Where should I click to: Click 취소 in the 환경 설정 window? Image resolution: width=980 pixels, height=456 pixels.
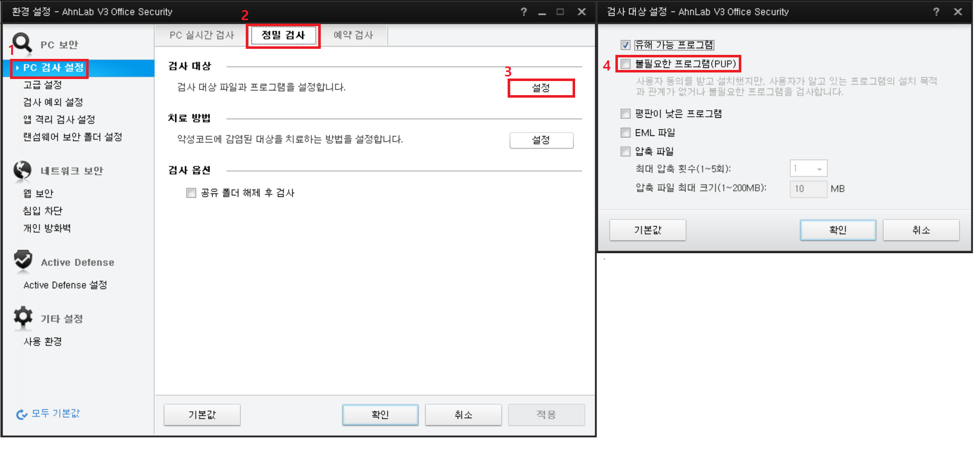(463, 415)
